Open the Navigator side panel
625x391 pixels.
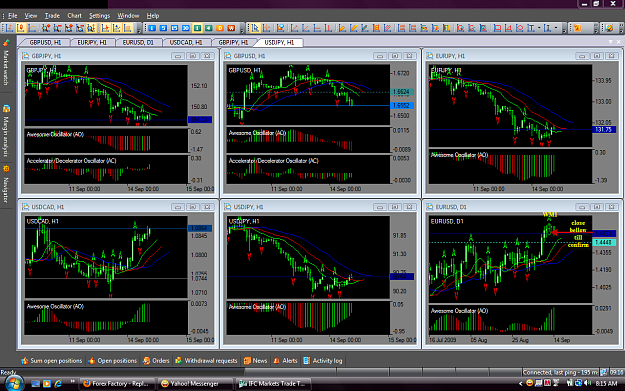coord(6,185)
